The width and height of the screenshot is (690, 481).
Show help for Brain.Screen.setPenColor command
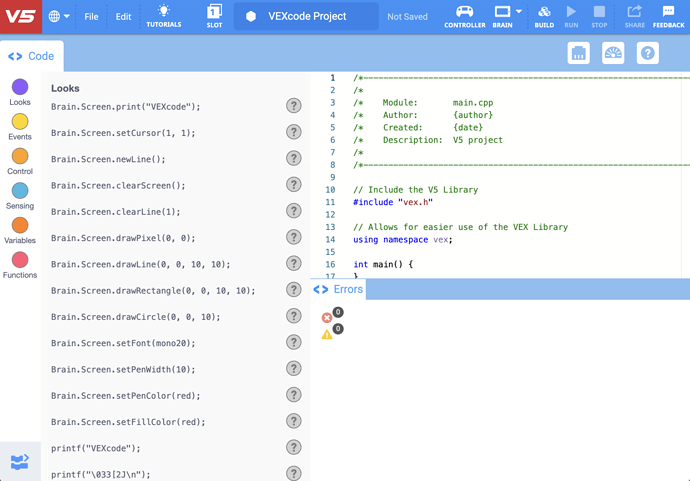[294, 395]
